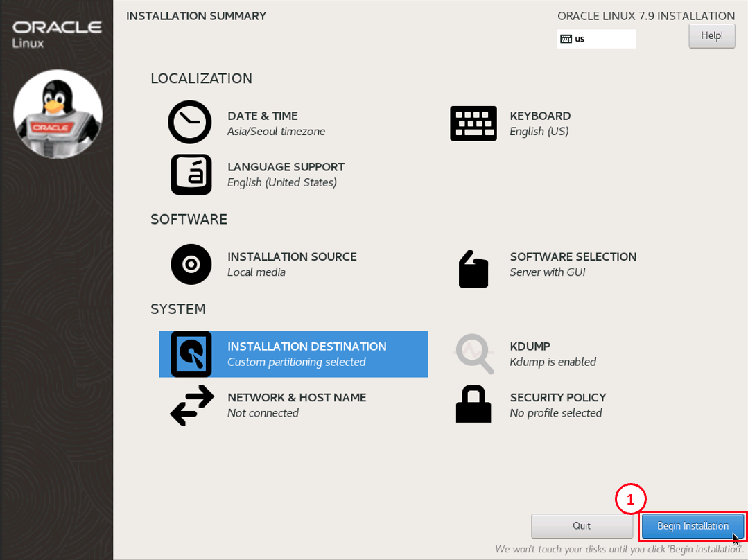Open Security Policy padlock icon
Viewport: 748px width, 560px height.
pos(473,403)
